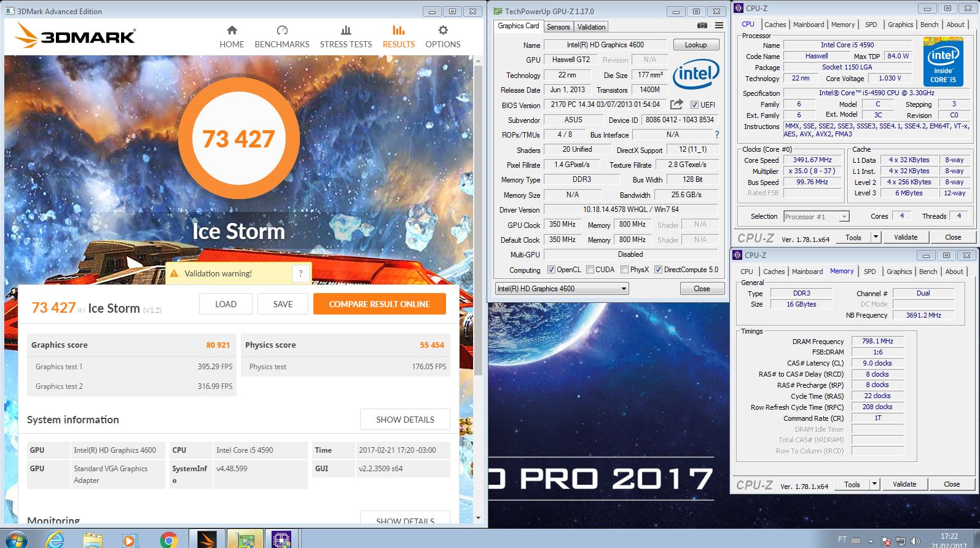Open the validation warning help question mark
The height and width of the screenshot is (548, 980).
click(x=300, y=273)
